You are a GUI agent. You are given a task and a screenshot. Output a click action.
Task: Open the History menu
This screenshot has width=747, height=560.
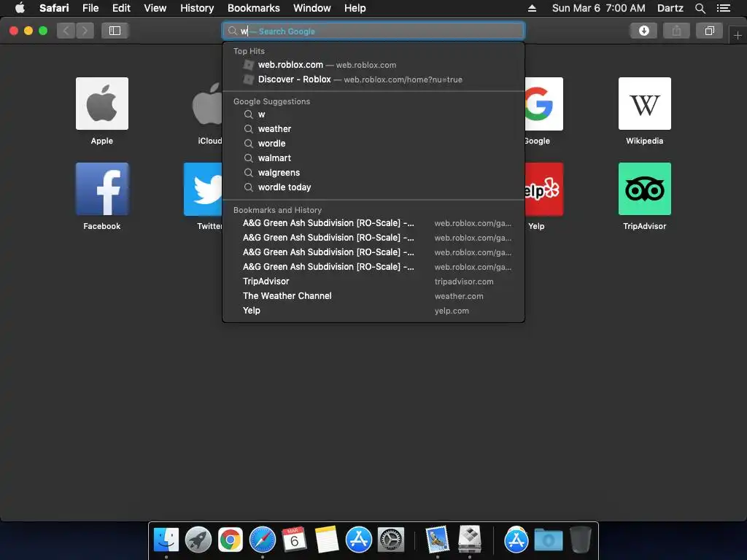[x=197, y=8]
